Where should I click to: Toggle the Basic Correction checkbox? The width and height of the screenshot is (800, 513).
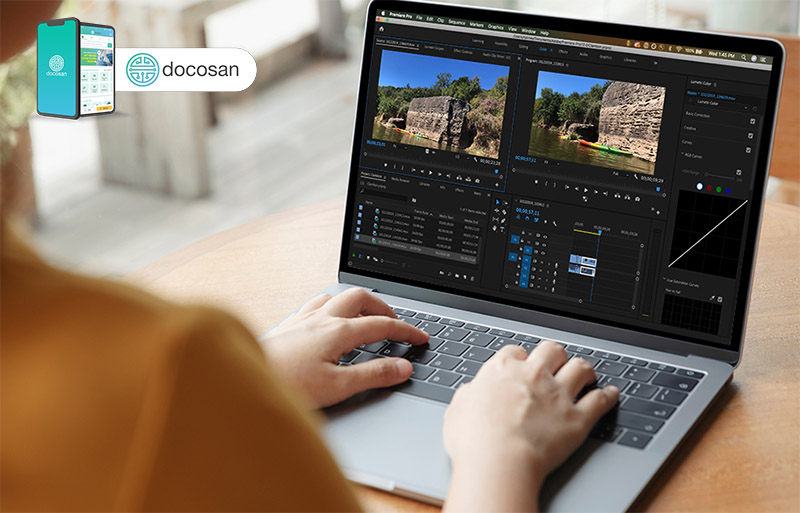750,121
